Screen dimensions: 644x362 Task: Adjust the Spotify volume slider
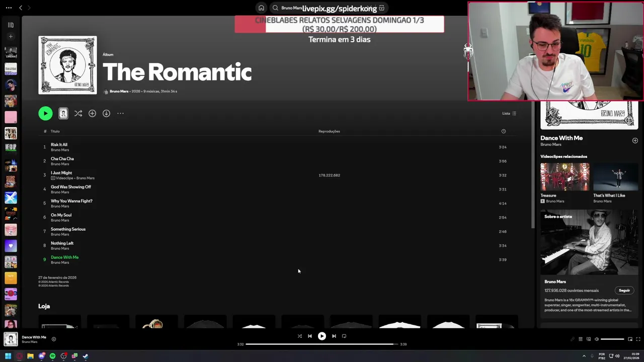(x=612, y=339)
